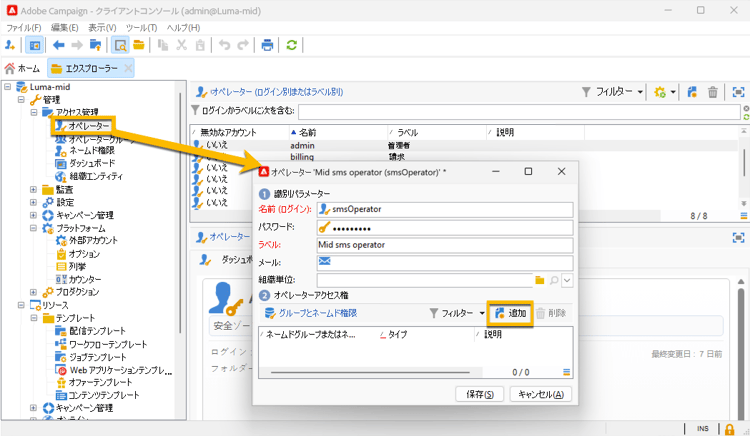Click the home display icon in main toolbar
The height and width of the screenshot is (436, 750).
[x=34, y=45]
